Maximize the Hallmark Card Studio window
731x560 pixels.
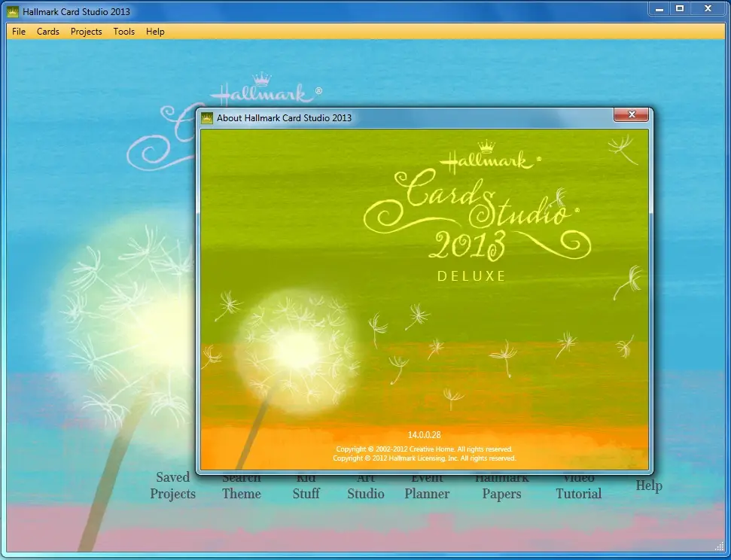point(681,9)
